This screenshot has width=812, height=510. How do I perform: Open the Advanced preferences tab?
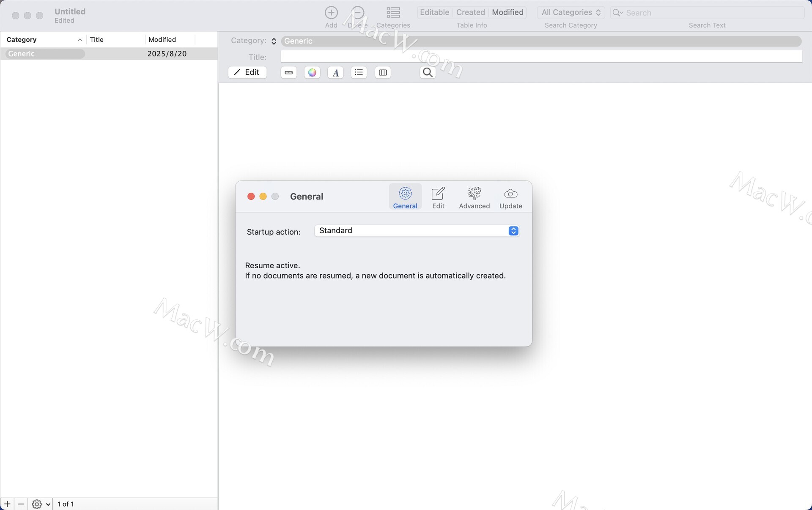coord(474,197)
